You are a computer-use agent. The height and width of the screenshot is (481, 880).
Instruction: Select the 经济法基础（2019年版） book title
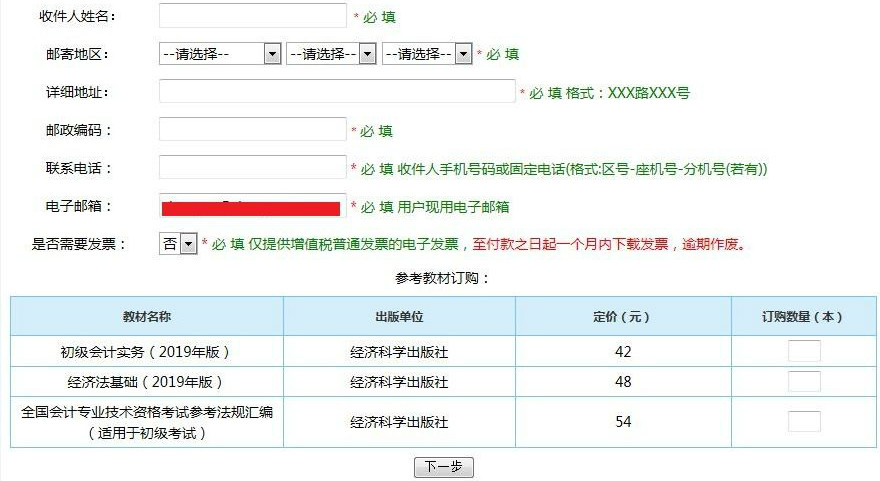click(146, 382)
